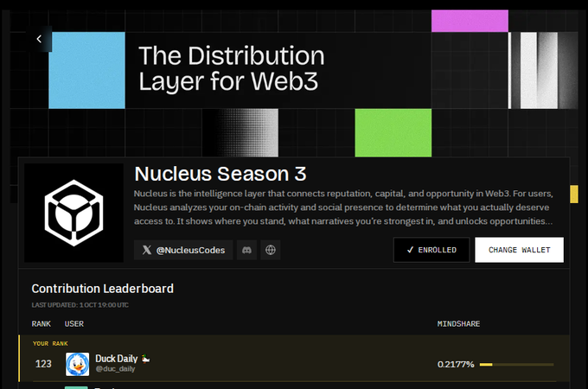Open the Nucleus website globe icon
588x389 pixels.
(x=271, y=250)
